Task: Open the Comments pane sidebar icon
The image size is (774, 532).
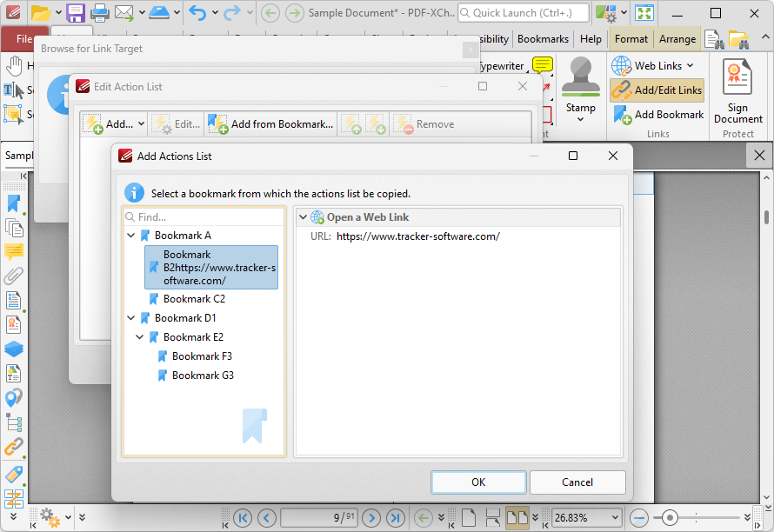Action: [x=14, y=252]
